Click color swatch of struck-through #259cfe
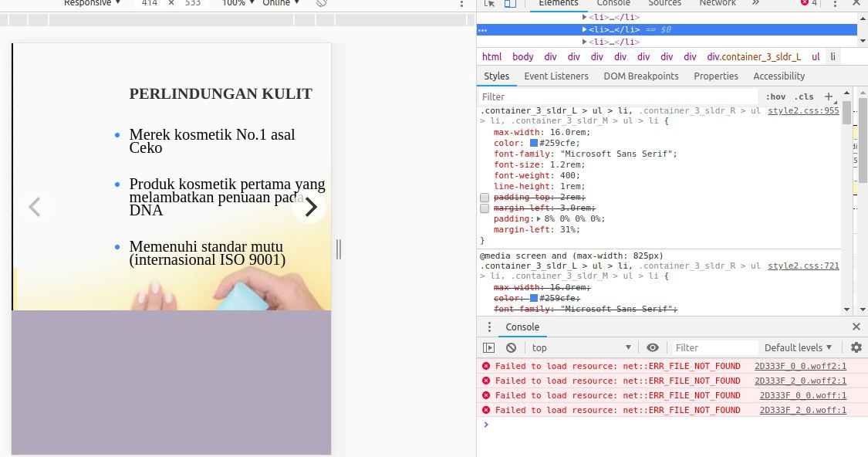 (534, 298)
